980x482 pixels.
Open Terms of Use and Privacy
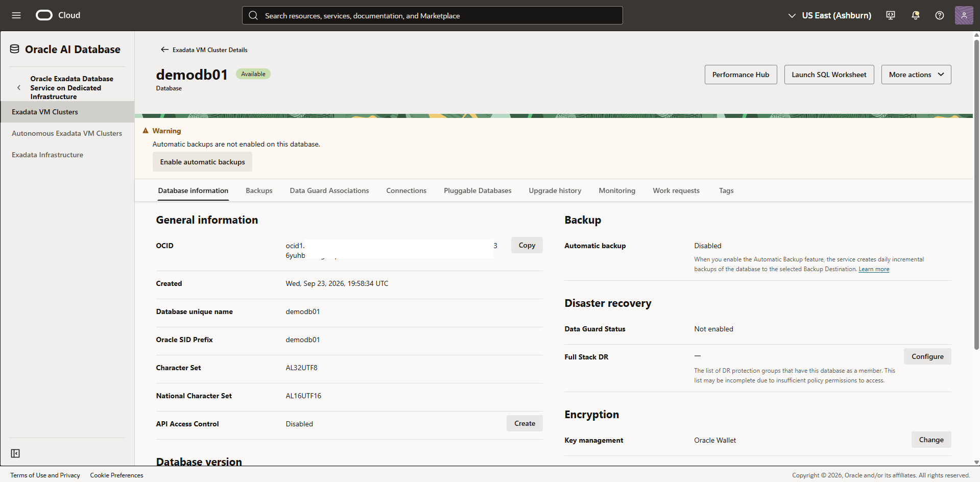tap(45, 475)
